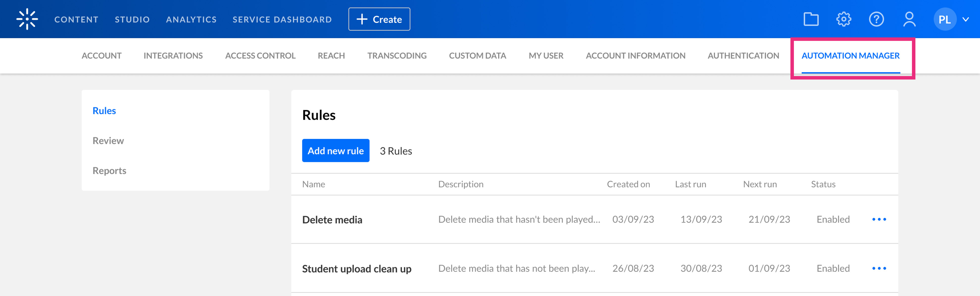Open three-dot menu for Delete media

[879, 219]
